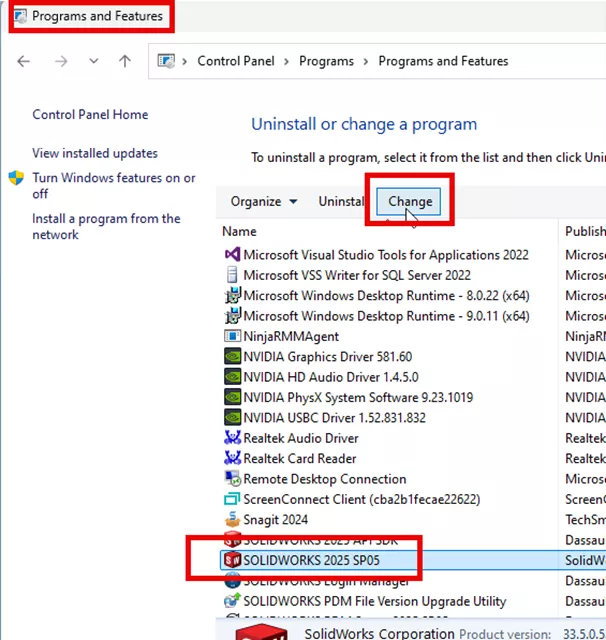The width and height of the screenshot is (606, 640).
Task: Open the recent locations dropdown chevron
Action: point(94,61)
